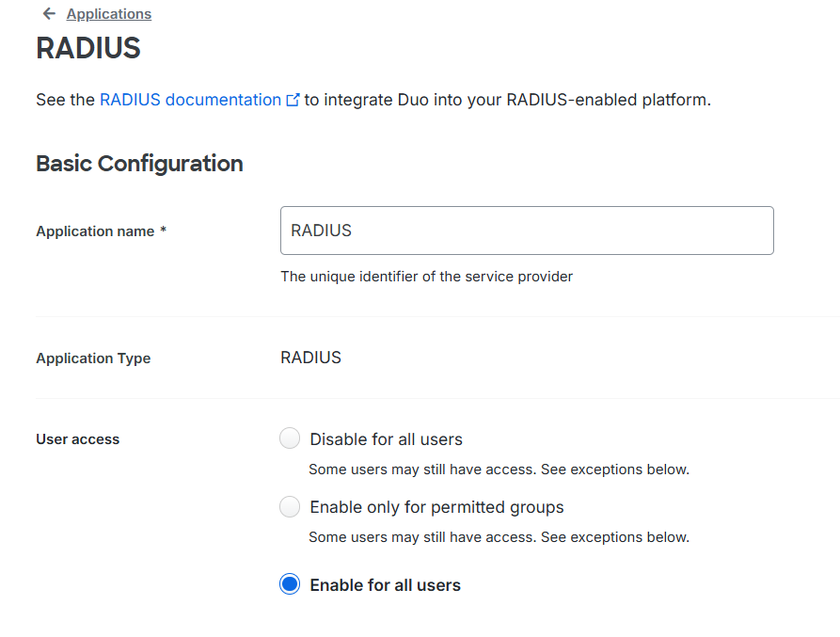Click the back arrow beside Applications
Screen dimensions: 840x637
(x=49, y=13)
